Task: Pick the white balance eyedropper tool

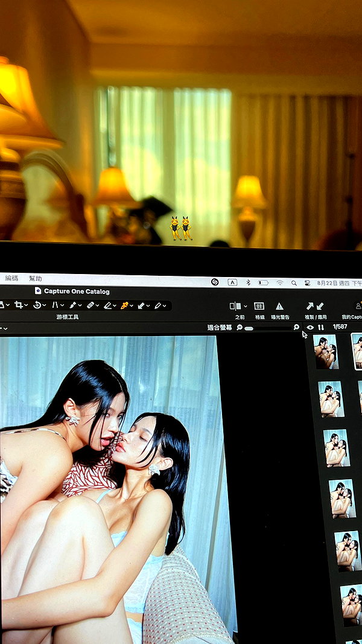Action: tap(72, 305)
